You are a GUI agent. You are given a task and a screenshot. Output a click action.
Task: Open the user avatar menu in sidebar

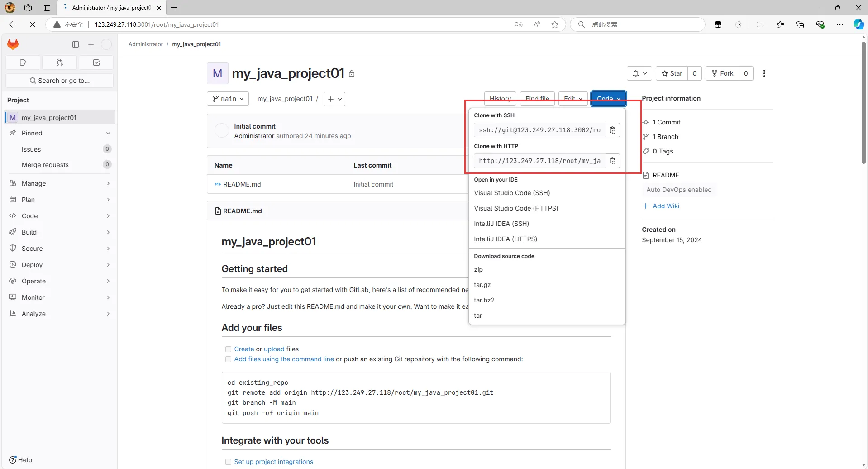pyautogui.click(x=106, y=44)
